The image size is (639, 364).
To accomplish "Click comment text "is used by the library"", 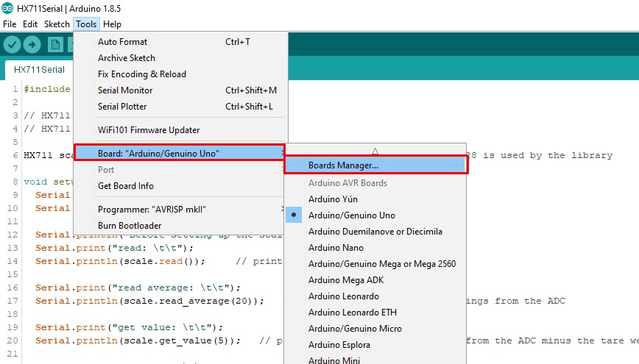I will pyautogui.click(x=548, y=156).
